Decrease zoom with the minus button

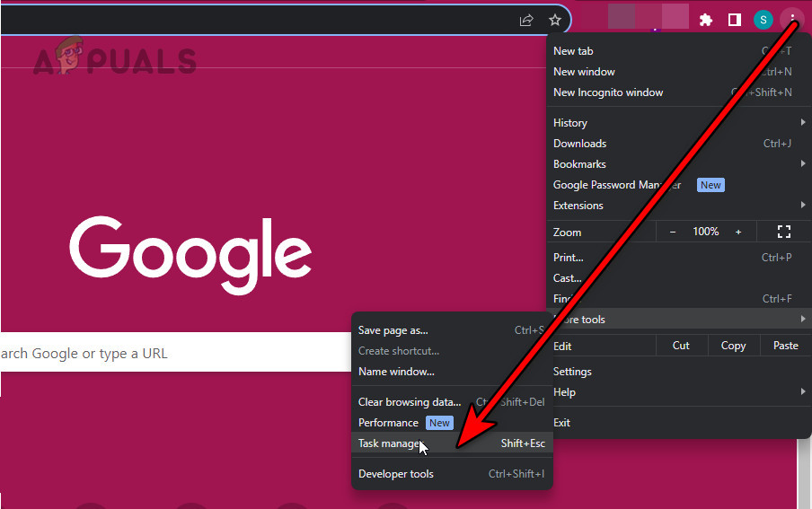tap(672, 232)
